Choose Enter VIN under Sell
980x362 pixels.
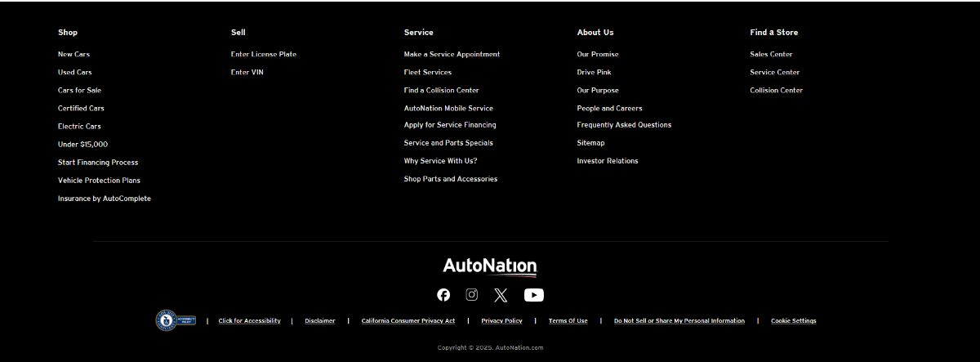[x=247, y=73]
